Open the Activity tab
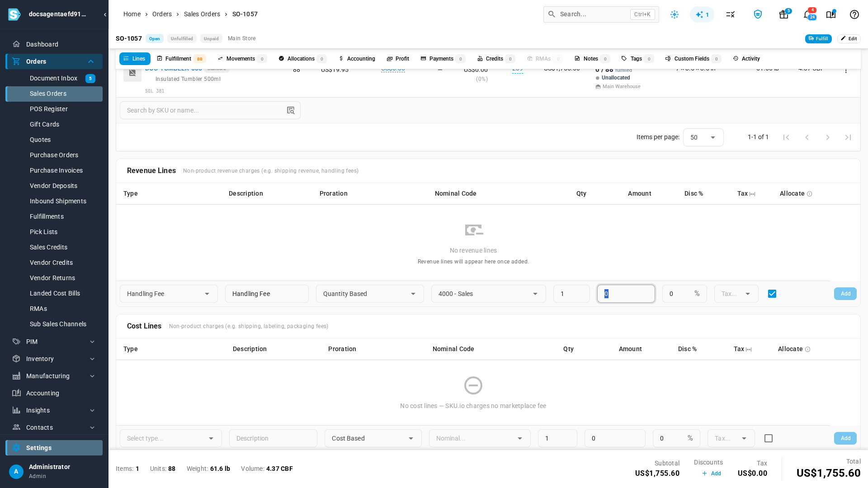The image size is (868, 488). click(746, 59)
